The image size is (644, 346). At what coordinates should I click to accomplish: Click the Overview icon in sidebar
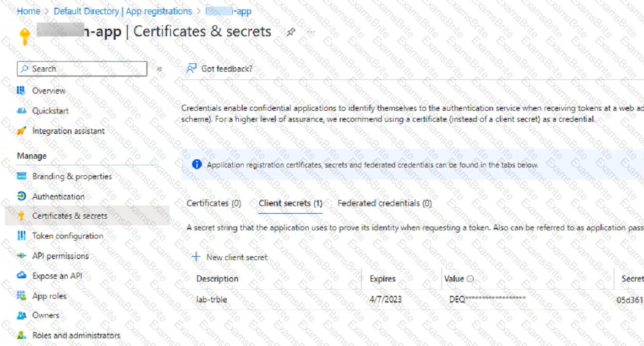[21, 91]
